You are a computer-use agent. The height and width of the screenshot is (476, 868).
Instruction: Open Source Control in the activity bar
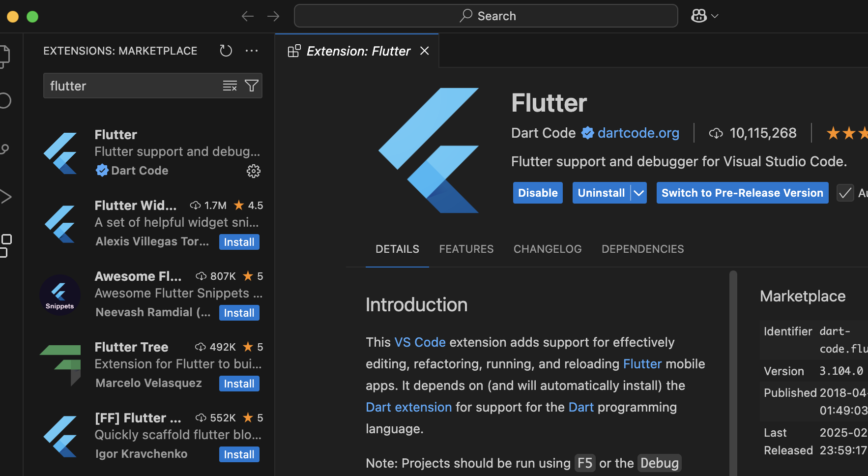[4, 149]
